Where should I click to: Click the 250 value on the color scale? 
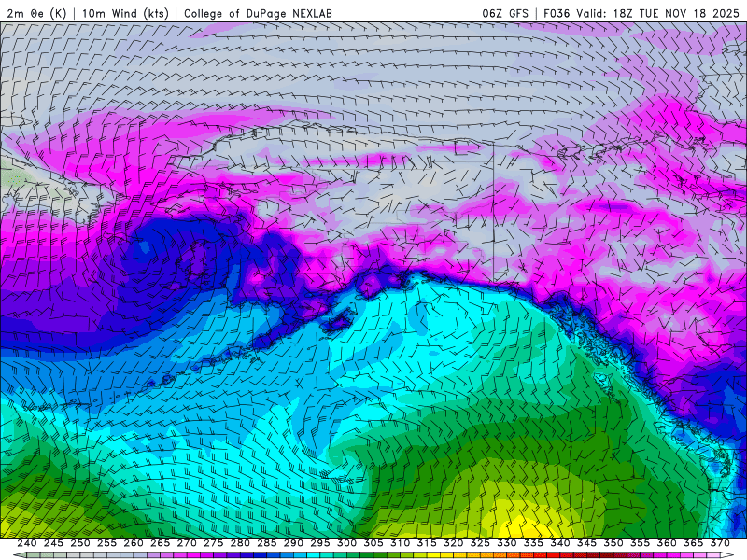coord(80,543)
